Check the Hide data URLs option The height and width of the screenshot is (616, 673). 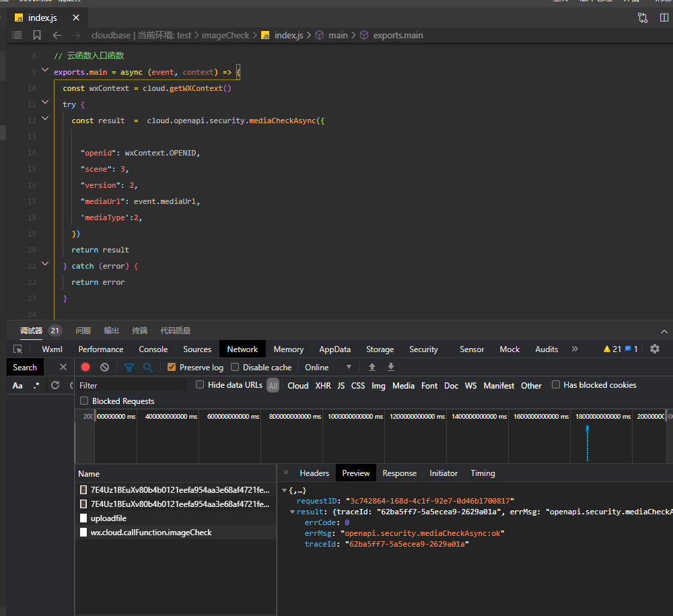(200, 385)
